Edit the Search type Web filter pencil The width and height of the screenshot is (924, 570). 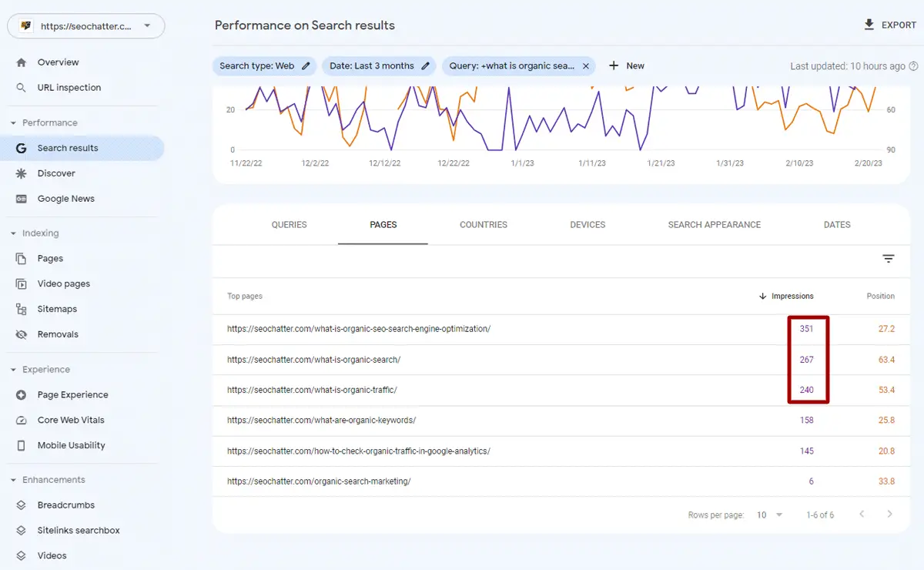click(x=306, y=66)
